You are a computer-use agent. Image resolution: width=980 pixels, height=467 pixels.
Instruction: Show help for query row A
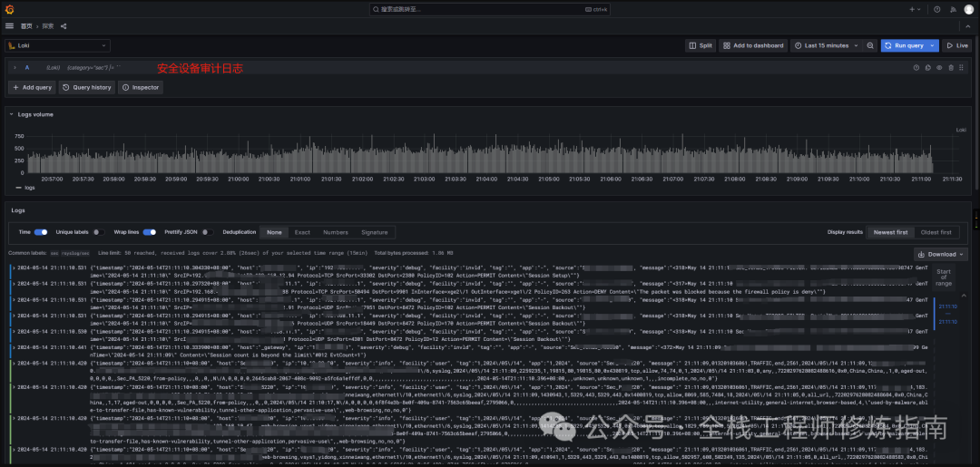pos(916,67)
